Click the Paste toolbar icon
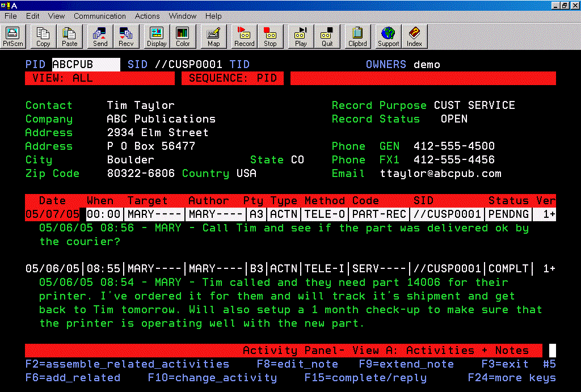The width and height of the screenshot is (581, 392). pyautogui.click(x=70, y=37)
